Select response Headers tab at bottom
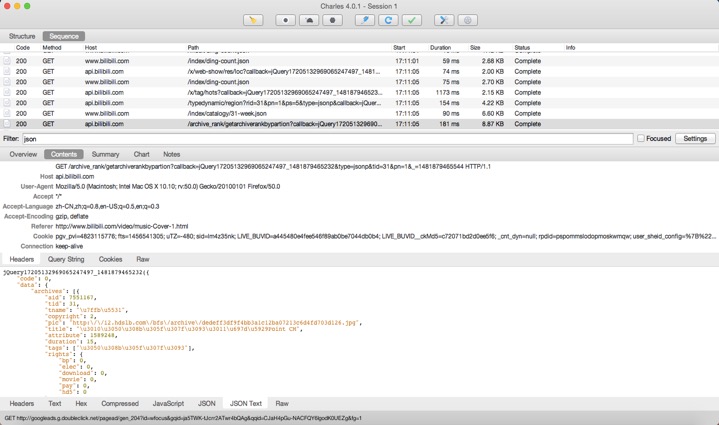 click(22, 403)
